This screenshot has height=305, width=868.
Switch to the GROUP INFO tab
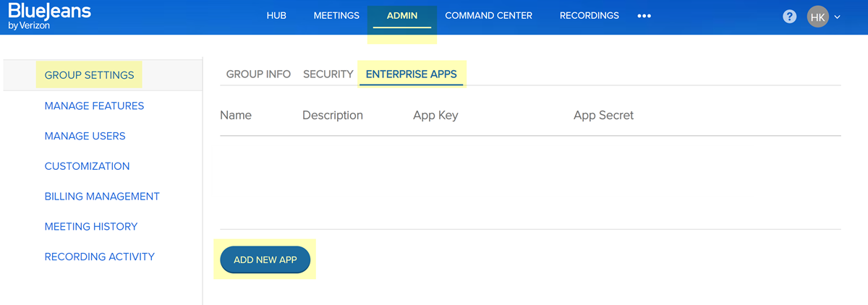[x=258, y=74]
